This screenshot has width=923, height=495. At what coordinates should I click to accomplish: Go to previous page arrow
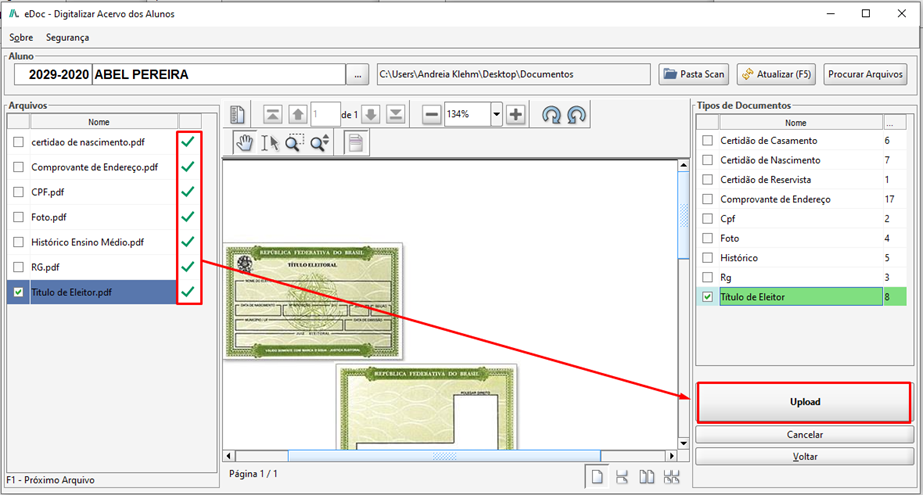tap(298, 114)
